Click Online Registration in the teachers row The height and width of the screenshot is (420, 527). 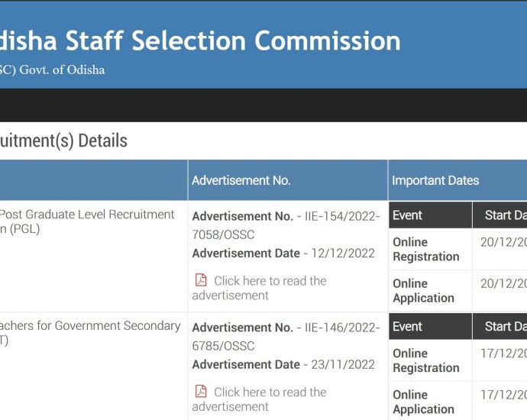pyautogui.click(x=425, y=360)
